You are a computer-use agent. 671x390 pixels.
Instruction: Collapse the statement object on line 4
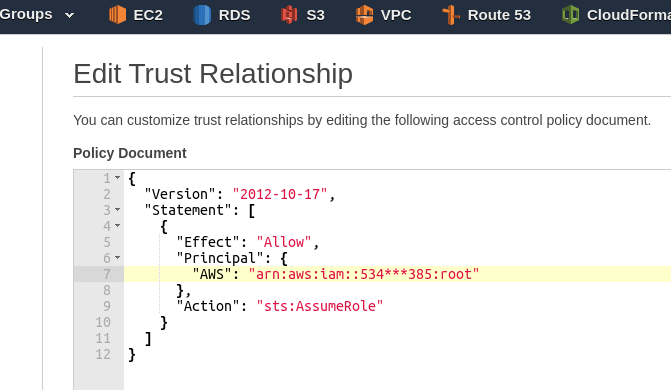[x=117, y=226]
